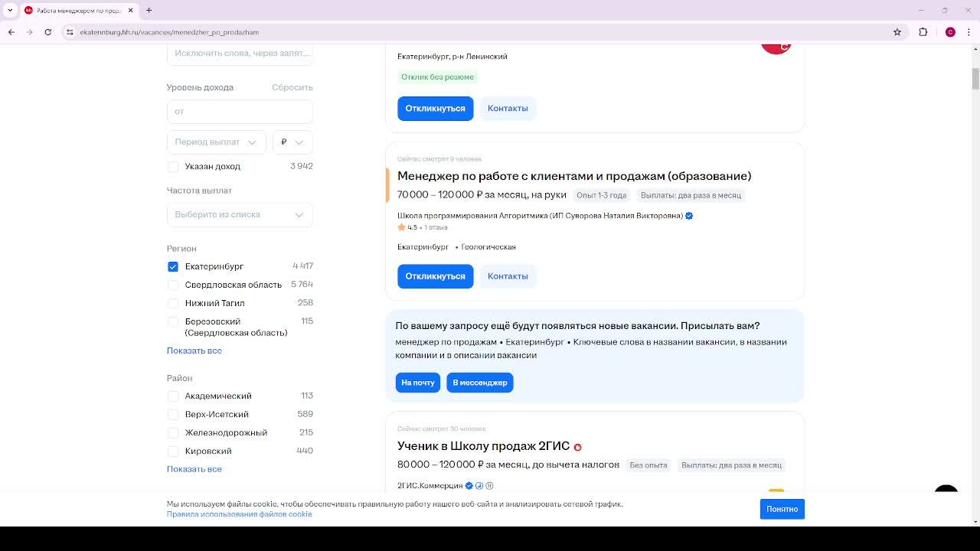
Task: Open the Школа программирования Алгоритмика company link
Action: coord(540,216)
